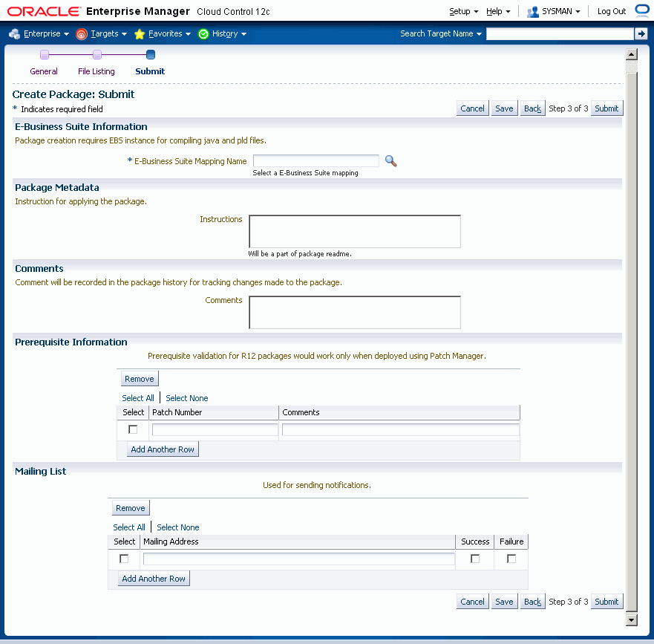654x644 pixels.
Task: Click the bottom Cancel button
Action: tap(473, 602)
